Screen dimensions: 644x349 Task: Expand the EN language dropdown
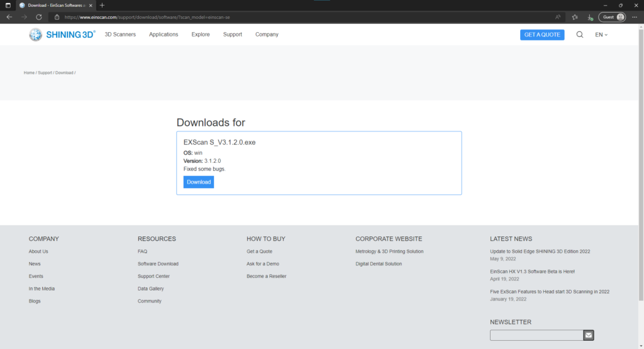[601, 35]
